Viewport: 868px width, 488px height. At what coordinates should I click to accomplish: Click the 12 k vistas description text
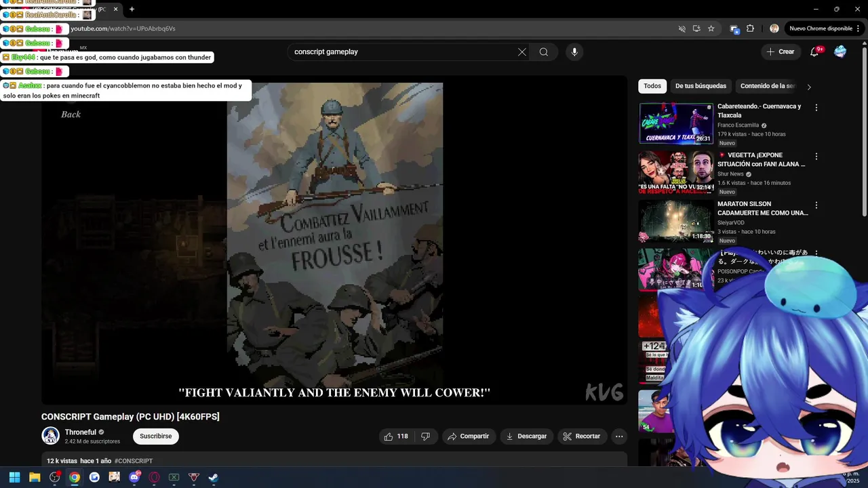pos(62,461)
